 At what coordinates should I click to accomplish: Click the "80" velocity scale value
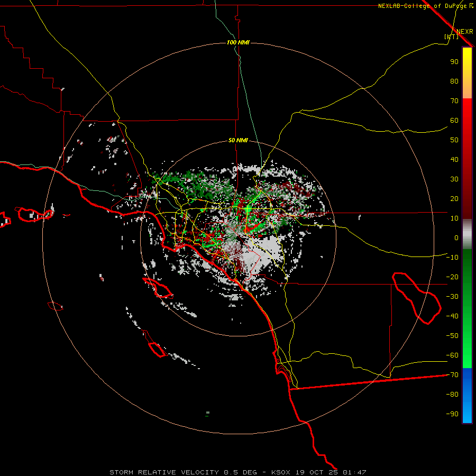point(454,81)
